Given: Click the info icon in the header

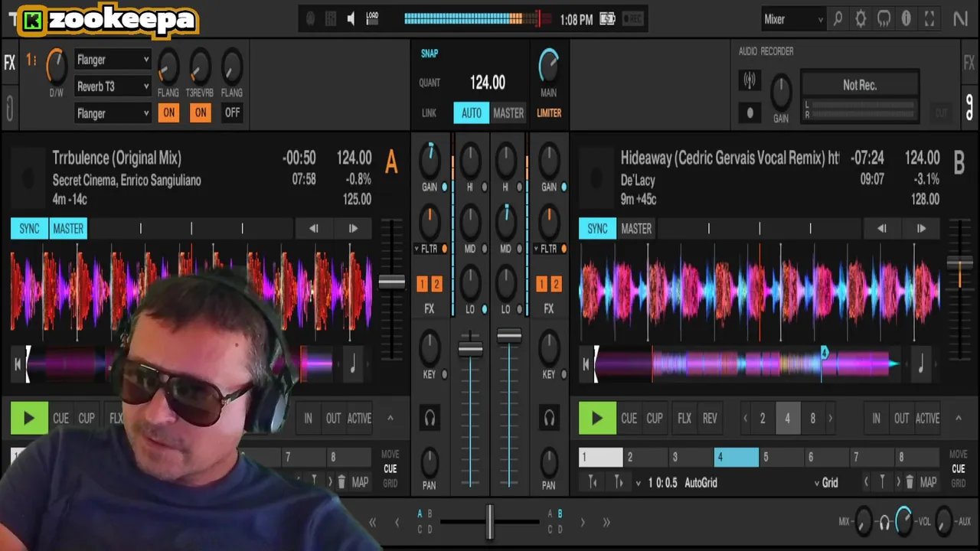Looking at the screenshot, I should 906,19.
